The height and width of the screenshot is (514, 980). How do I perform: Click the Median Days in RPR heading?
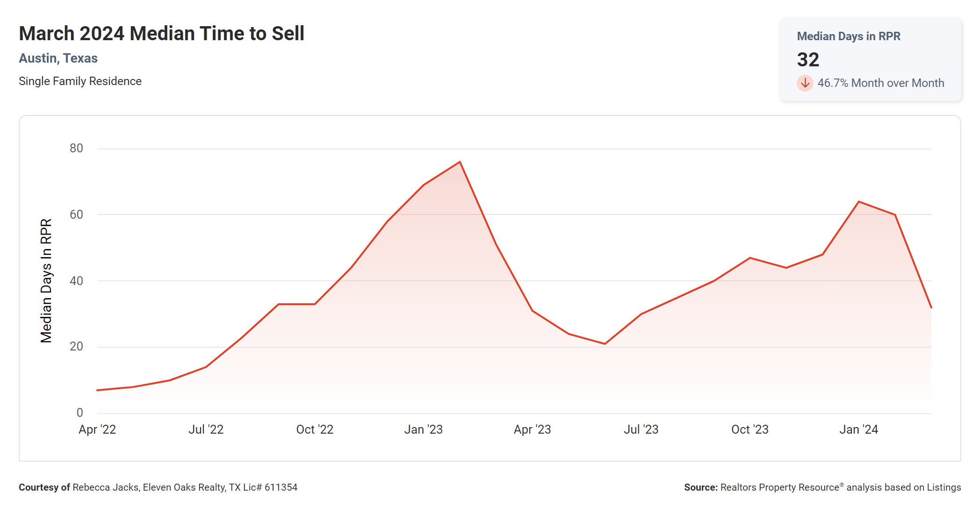[848, 36]
